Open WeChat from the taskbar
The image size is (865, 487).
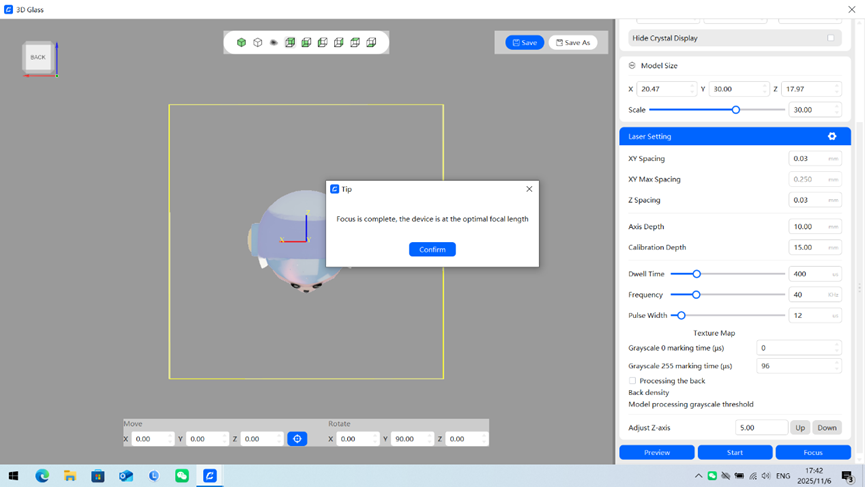[x=182, y=476]
